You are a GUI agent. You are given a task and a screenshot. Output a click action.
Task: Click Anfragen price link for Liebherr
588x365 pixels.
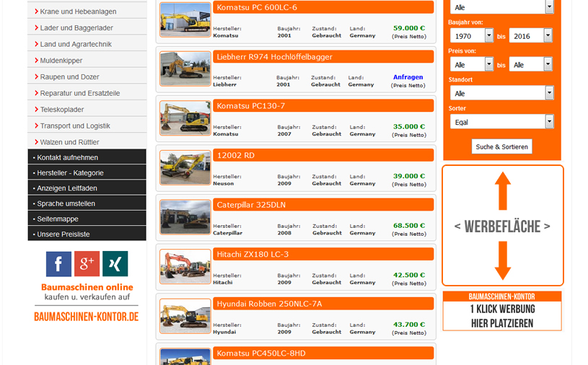click(408, 76)
